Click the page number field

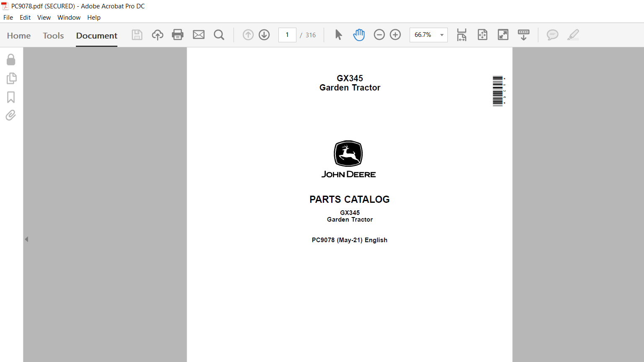pyautogui.click(x=287, y=35)
